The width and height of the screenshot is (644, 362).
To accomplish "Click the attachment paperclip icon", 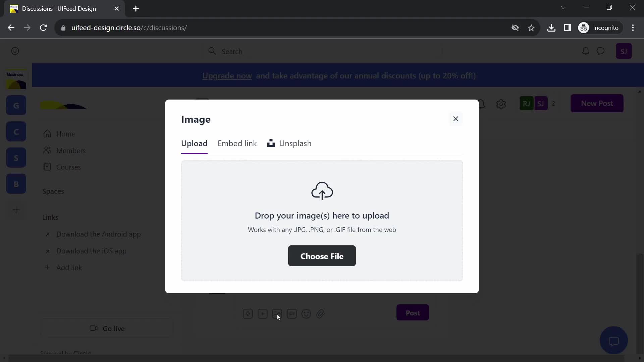I will pyautogui.click(x=321, y=313).
